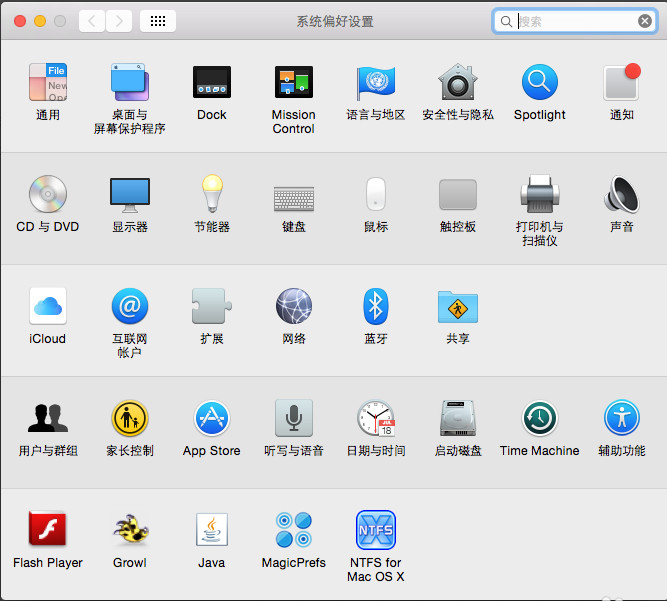Screen dimensions: 667x601
Task: Go forward with the right arrow button
Action: [119, 21]
